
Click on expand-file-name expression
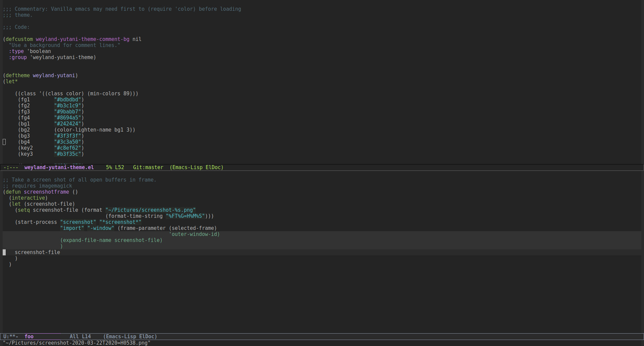pyautogui.click(x=111, y=240)
